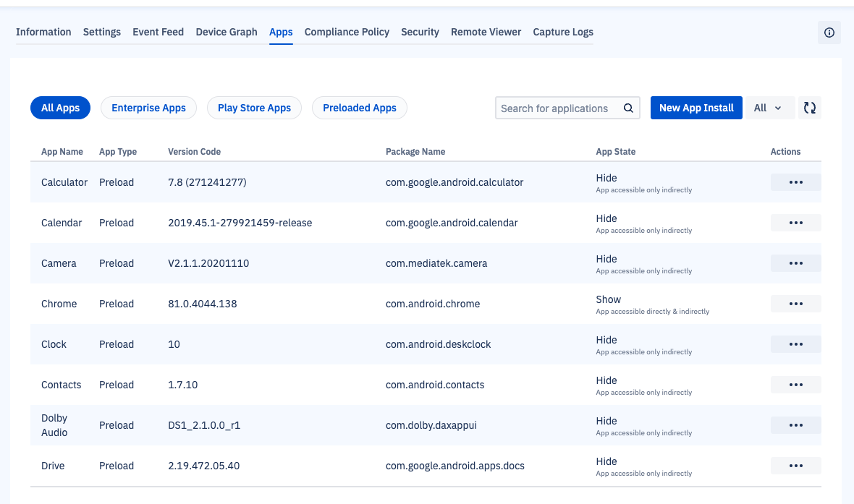Image resolution: width=854 pixels, height=504 pixels.
Task: Select the Calendar app name
Action: click(x=62, y=223)
